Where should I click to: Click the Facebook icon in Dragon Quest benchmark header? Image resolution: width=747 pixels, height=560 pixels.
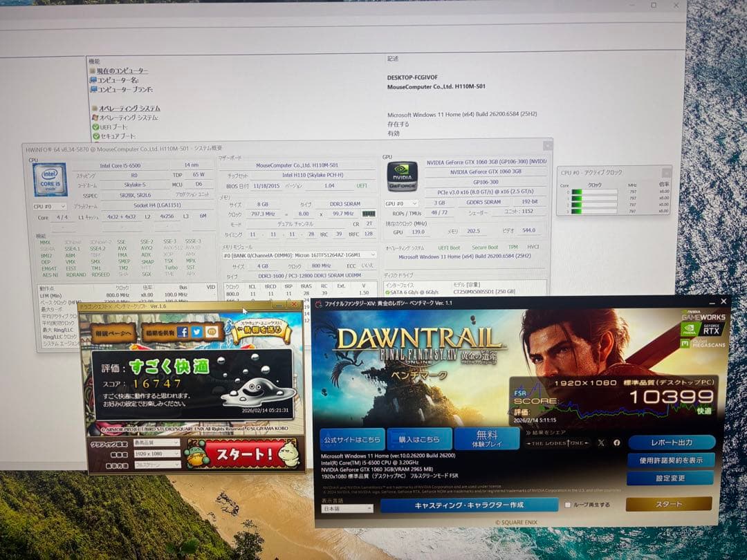pos(185,332)
